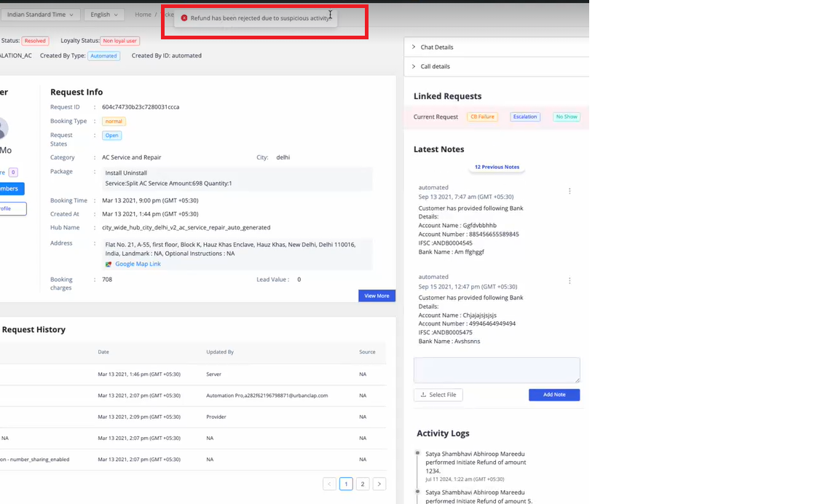The image size is (839, 504).
Task: Click the red error icon in the toast
Action: point(184,18)
